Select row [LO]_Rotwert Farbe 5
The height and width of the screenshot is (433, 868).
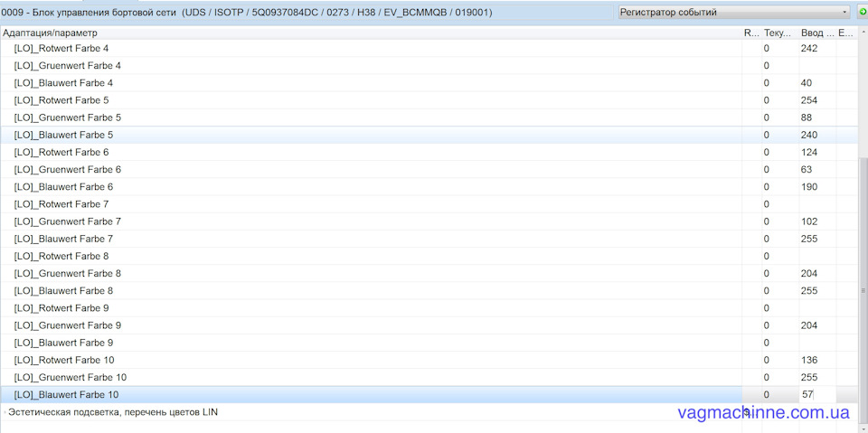tap(429, 100)
